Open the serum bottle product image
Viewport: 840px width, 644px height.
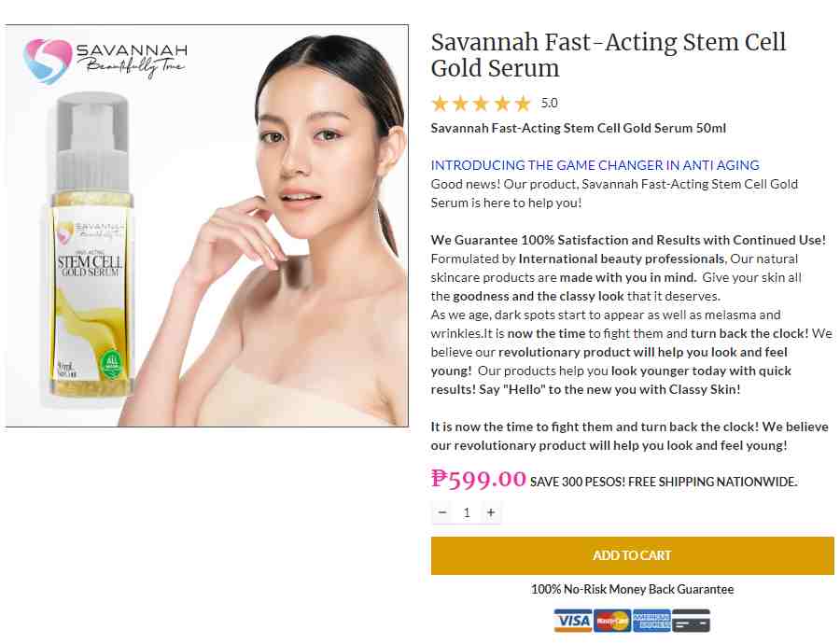(x=91, y=245)
